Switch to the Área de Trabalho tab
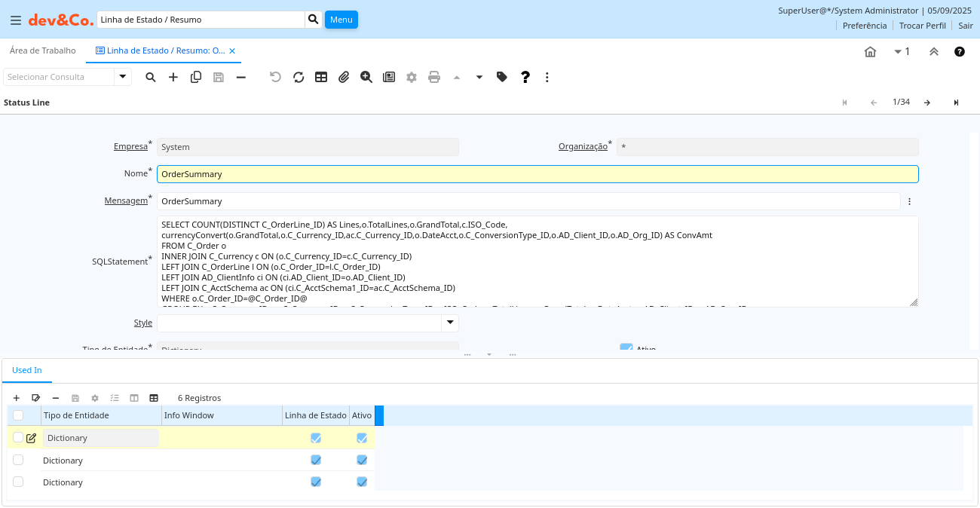Screen dimensions: 980x508 click(43, 50)
